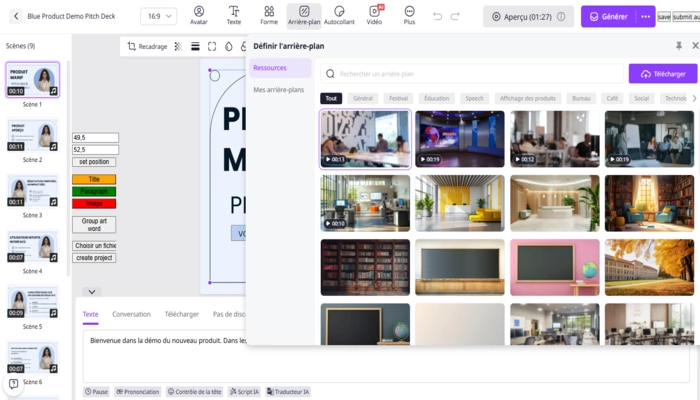Click the 52,5 position input field
700x400 pixels.
pyautogui.click(x=96, y=150)
